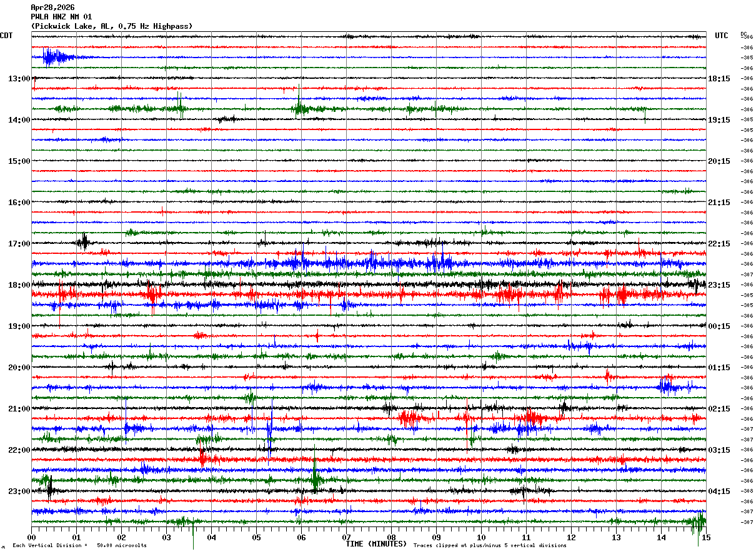Viewport: 756px width, 554px height.
Task: Click the 02:15 UTC row label
Action: (719, 409)
